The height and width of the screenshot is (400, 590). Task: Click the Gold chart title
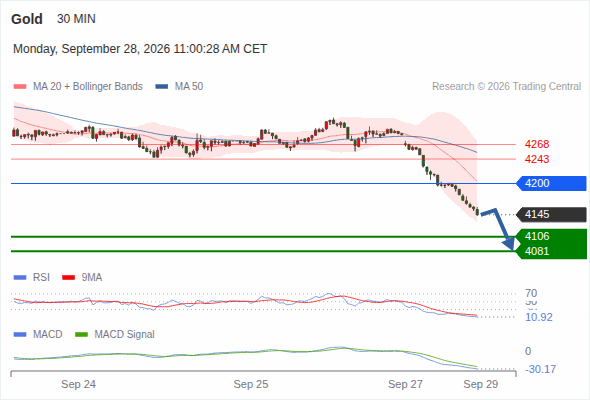pos(27,19)
